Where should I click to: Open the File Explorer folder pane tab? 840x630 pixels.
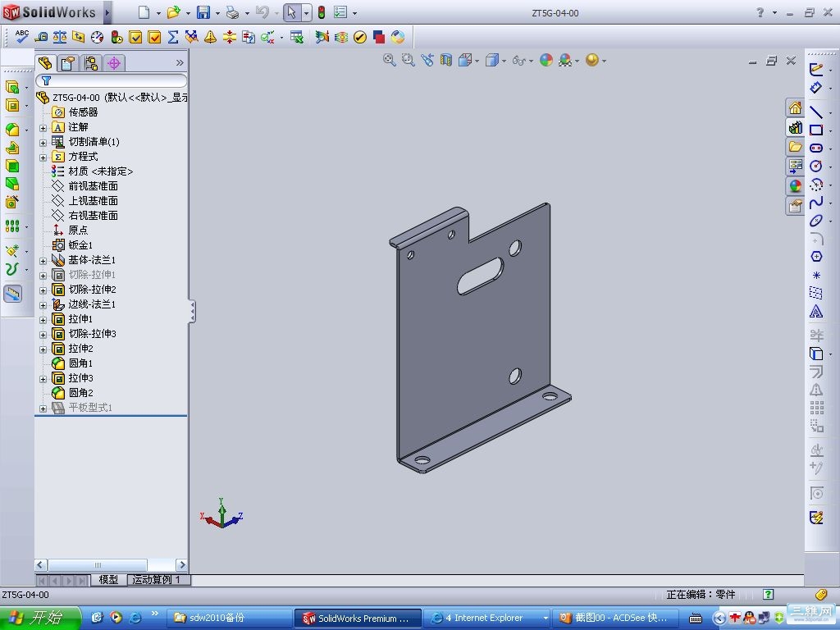pyautogui.click(x=795, y=147)
